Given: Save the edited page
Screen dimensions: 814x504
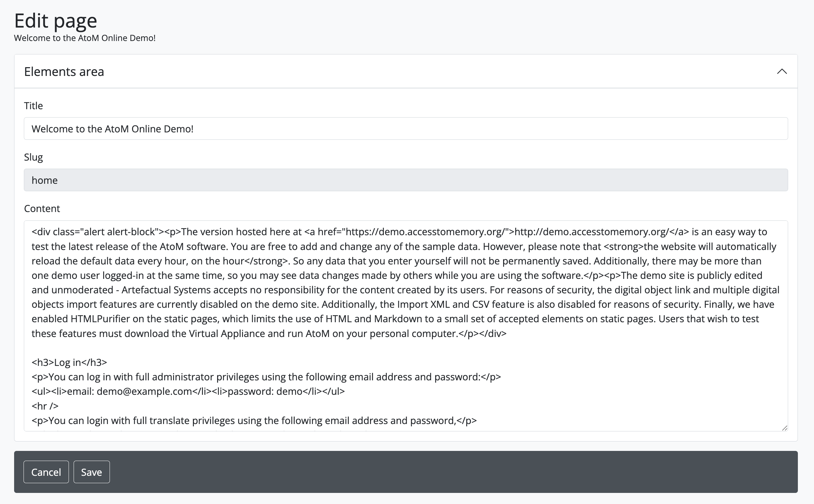Looking at the screenshot, I should 91,472.
